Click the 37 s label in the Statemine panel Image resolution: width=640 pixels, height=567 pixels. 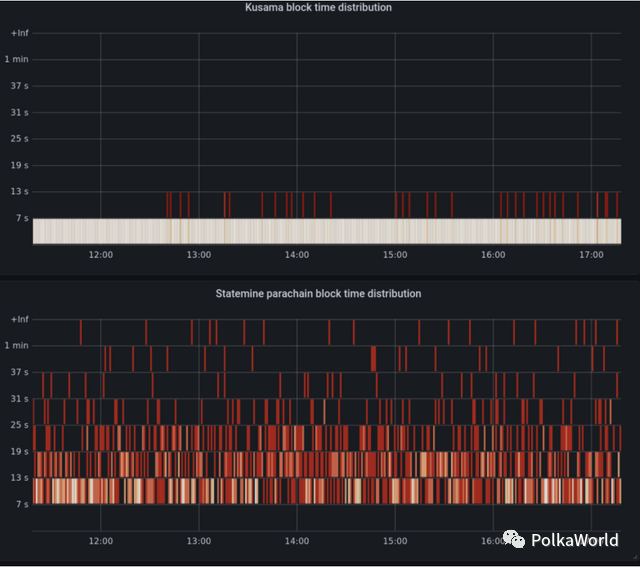pos(20,372)
